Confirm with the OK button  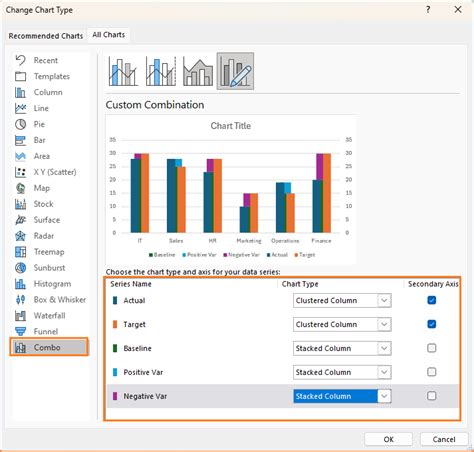click(388, 439)
